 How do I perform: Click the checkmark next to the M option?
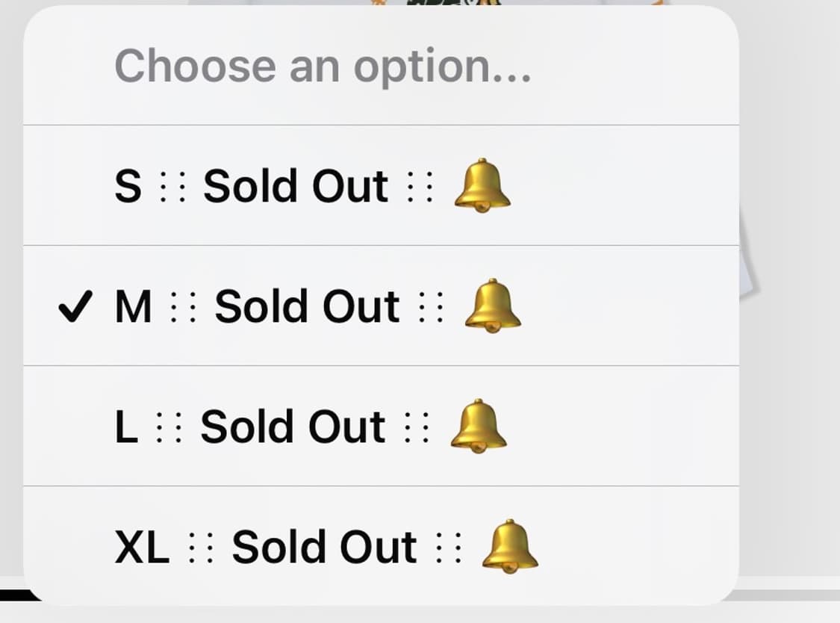(75, 308)
